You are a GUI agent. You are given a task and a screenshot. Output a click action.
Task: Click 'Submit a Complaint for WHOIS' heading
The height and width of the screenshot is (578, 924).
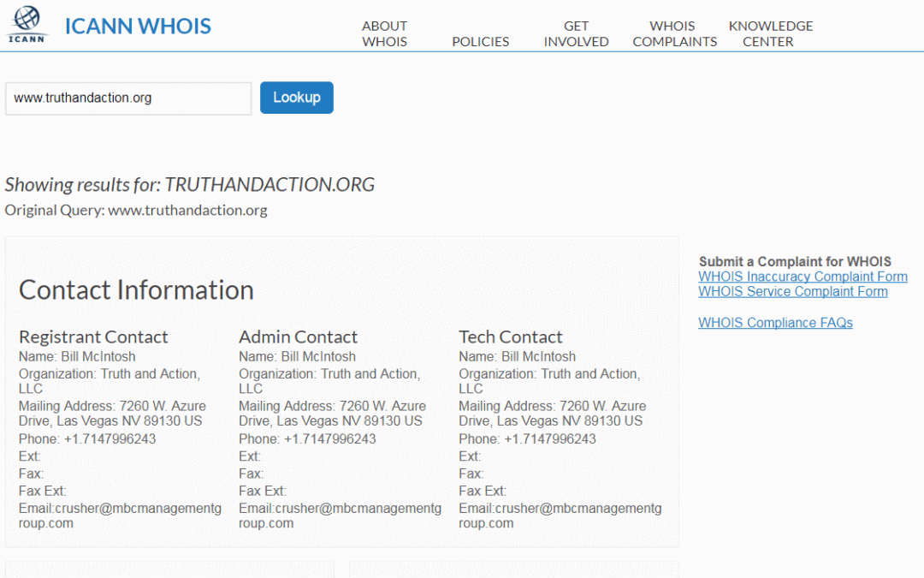tap(795, 261)
